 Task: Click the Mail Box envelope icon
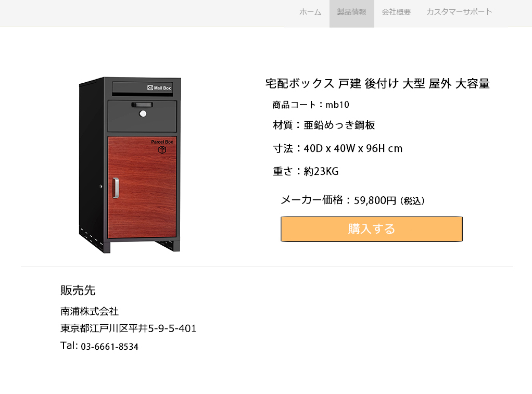[150, 87]
